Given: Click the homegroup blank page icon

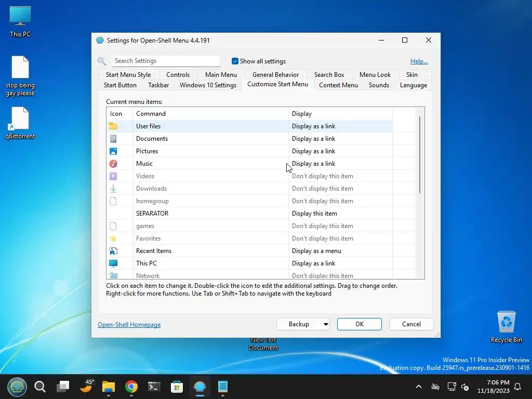Looking at the screenshot, I should [113, 201].
